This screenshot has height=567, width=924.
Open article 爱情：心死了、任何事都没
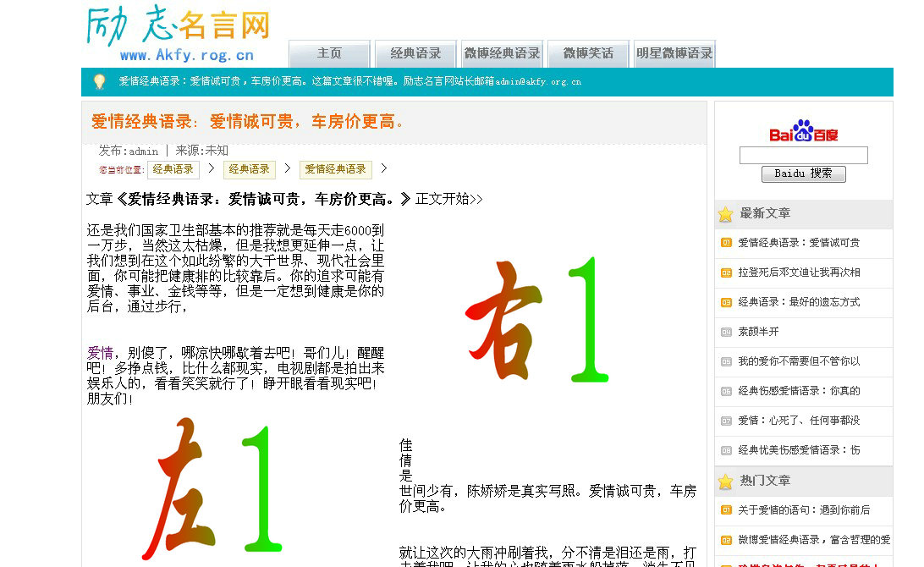799,421
